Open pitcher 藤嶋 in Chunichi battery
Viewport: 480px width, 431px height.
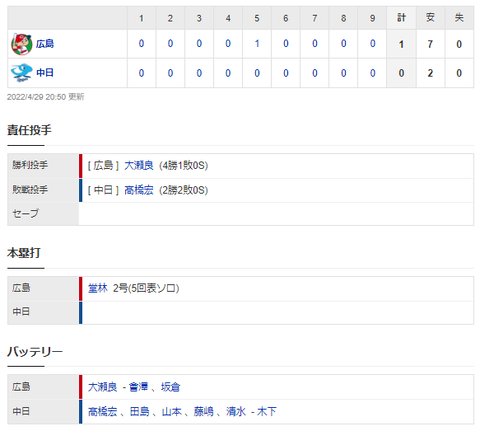(204, 412)
